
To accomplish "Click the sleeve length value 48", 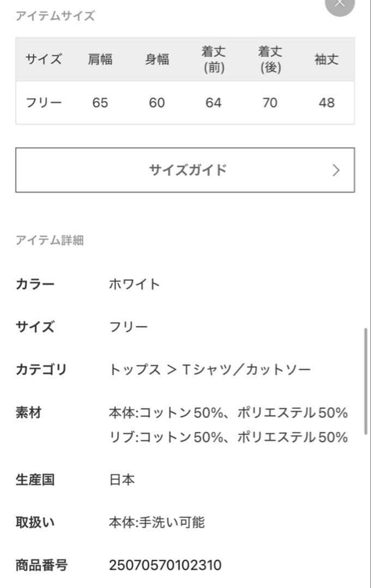I will point(326,102).
